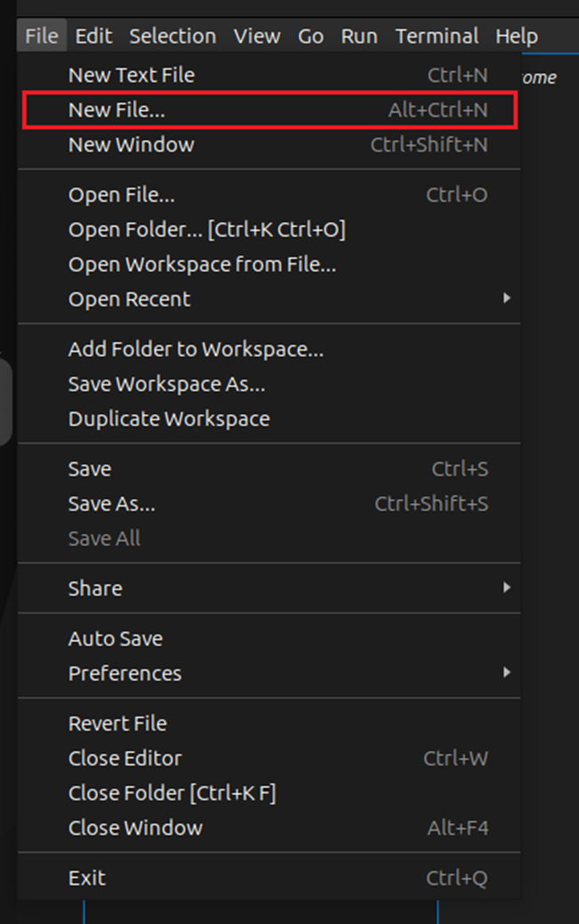The image size is (579, 924).
Task: Expand the Share submenu
Action: click(95, 588)
